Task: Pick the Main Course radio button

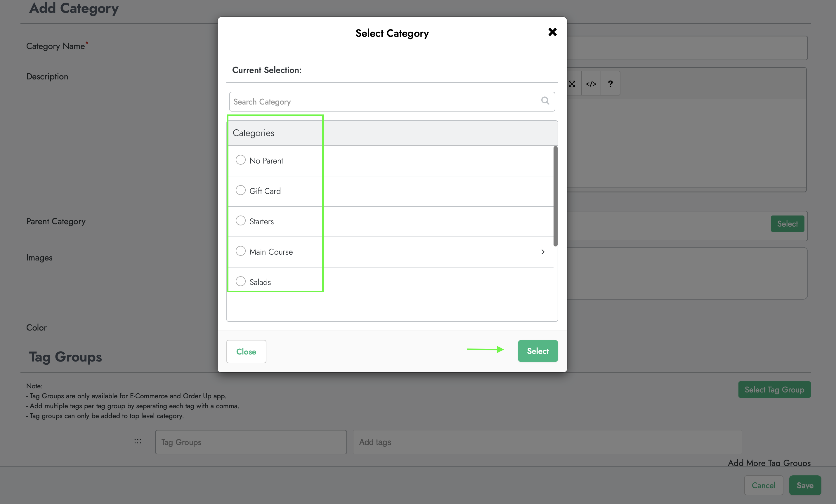Action: (x=241, y=251)
